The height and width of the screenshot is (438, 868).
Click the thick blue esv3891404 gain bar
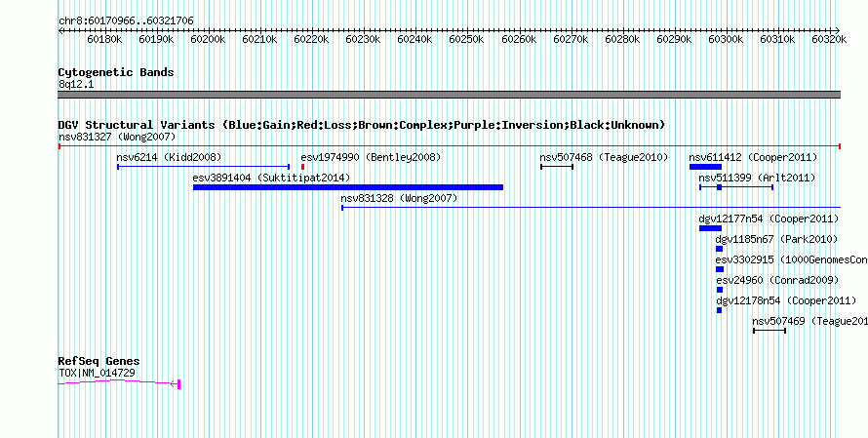[348, 187]
